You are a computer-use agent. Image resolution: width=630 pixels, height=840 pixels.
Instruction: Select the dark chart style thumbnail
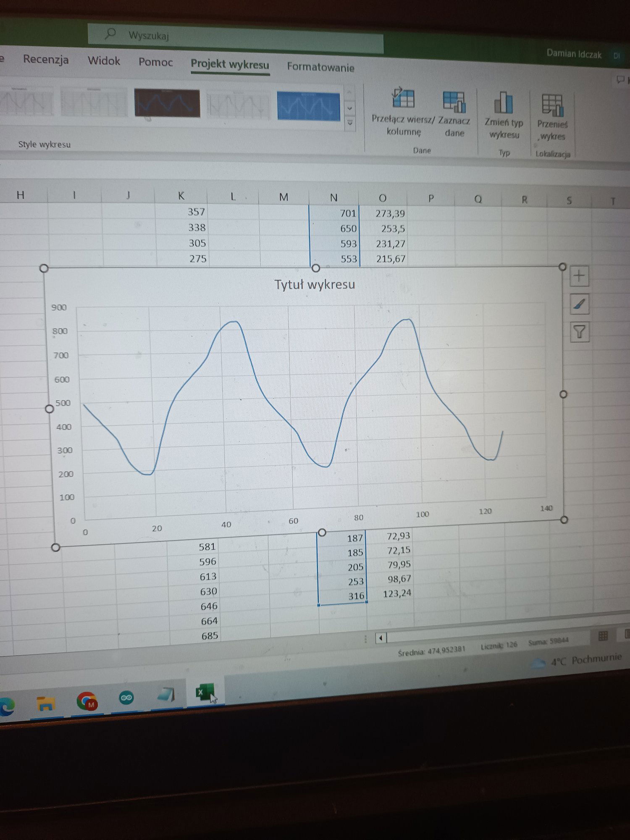point(167,103)
